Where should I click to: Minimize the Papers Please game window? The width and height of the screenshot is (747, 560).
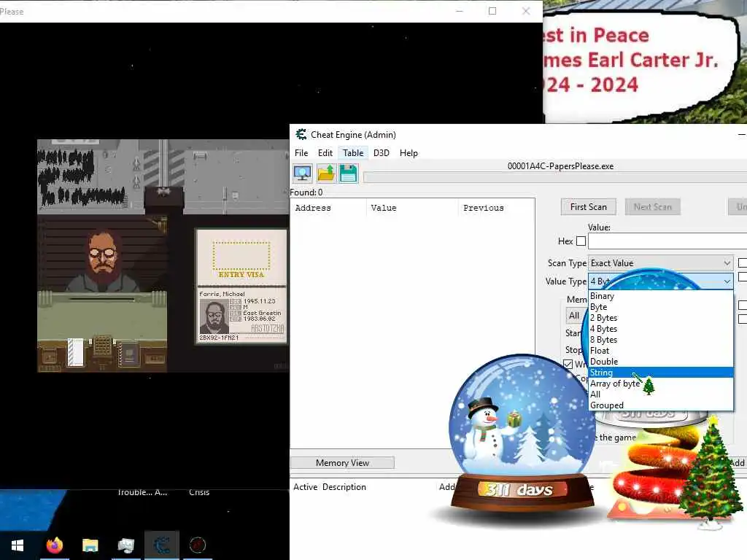[460, 11]
